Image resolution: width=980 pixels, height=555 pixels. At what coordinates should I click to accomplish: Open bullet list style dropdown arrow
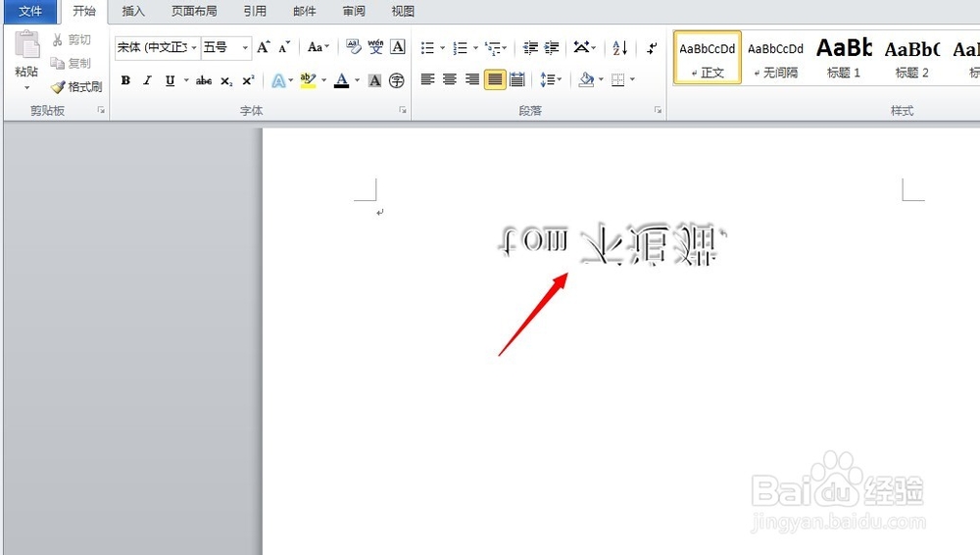tap(442, 47)
